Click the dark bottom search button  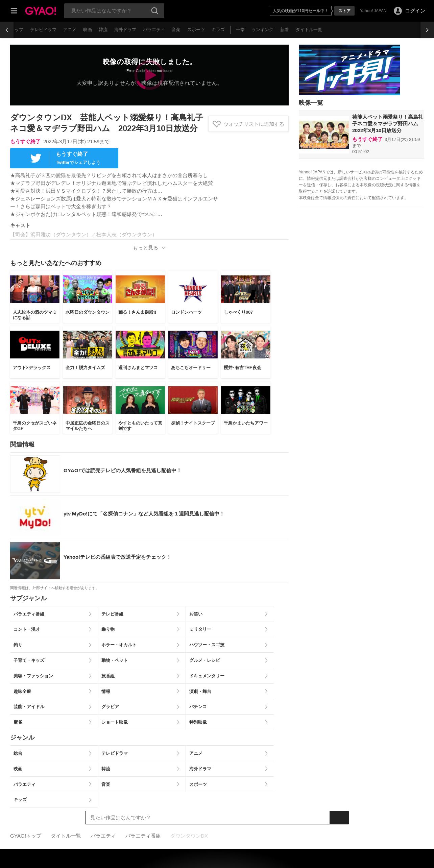[339, 818]
